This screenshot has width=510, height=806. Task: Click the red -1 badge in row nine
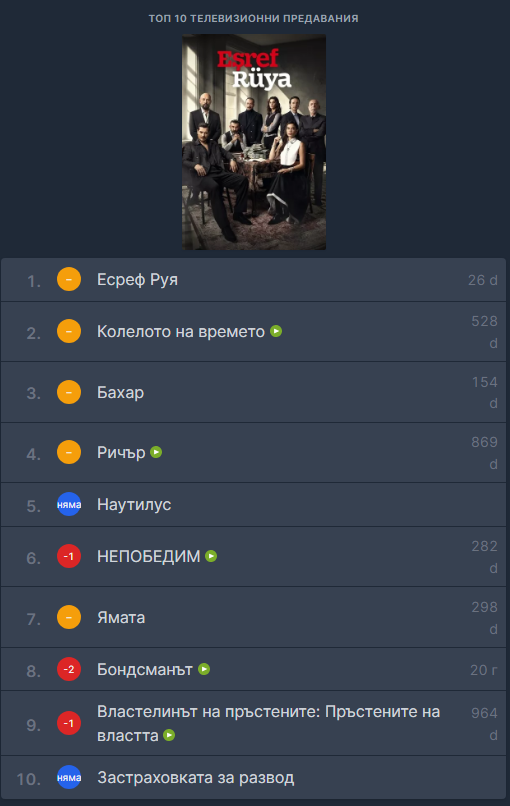(x=69, y=723)
